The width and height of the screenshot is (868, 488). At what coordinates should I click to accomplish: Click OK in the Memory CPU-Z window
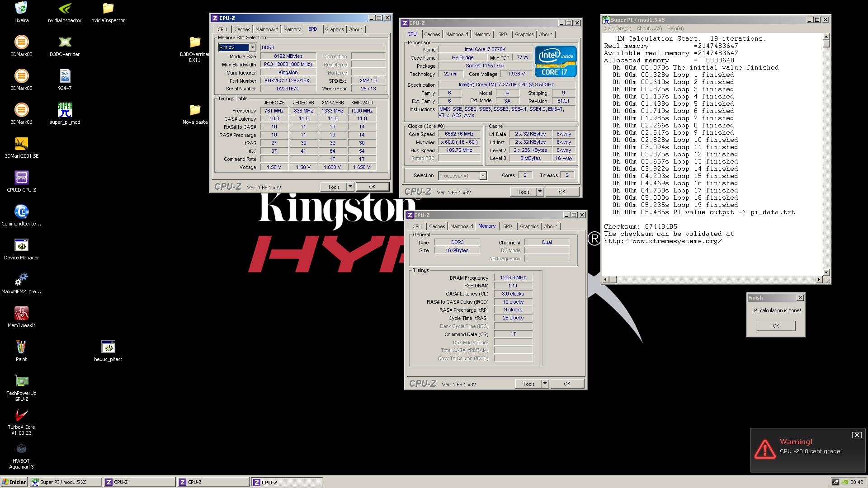coord(567,384)
